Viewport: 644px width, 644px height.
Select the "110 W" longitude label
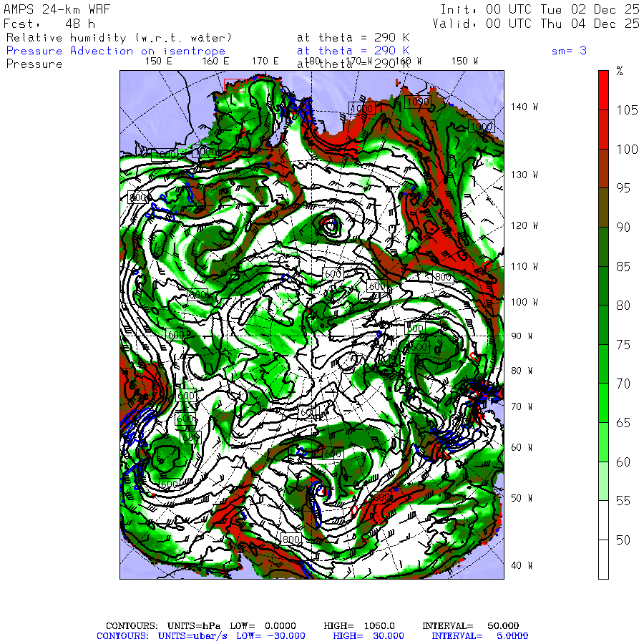(x=524, y=266)
